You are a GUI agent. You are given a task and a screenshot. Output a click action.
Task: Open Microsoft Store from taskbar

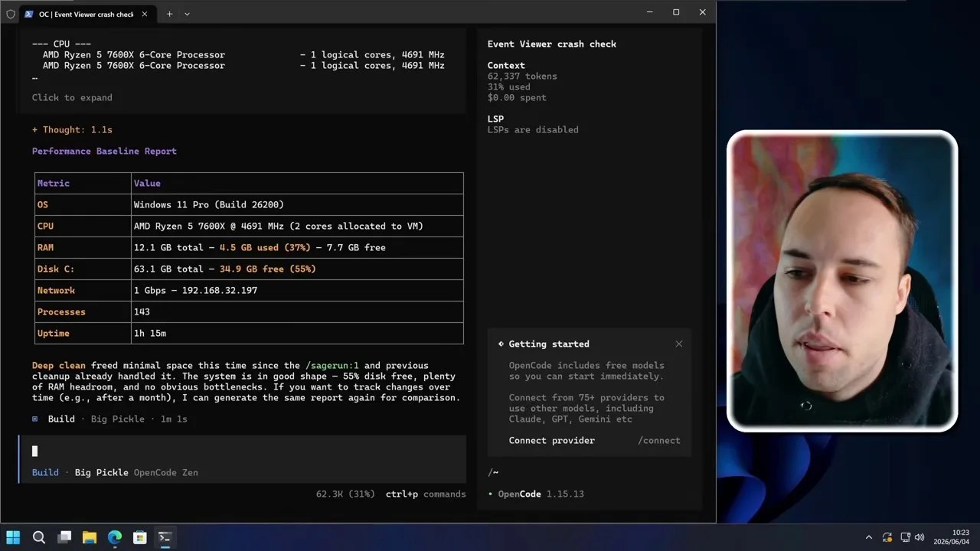coord(139,537)
